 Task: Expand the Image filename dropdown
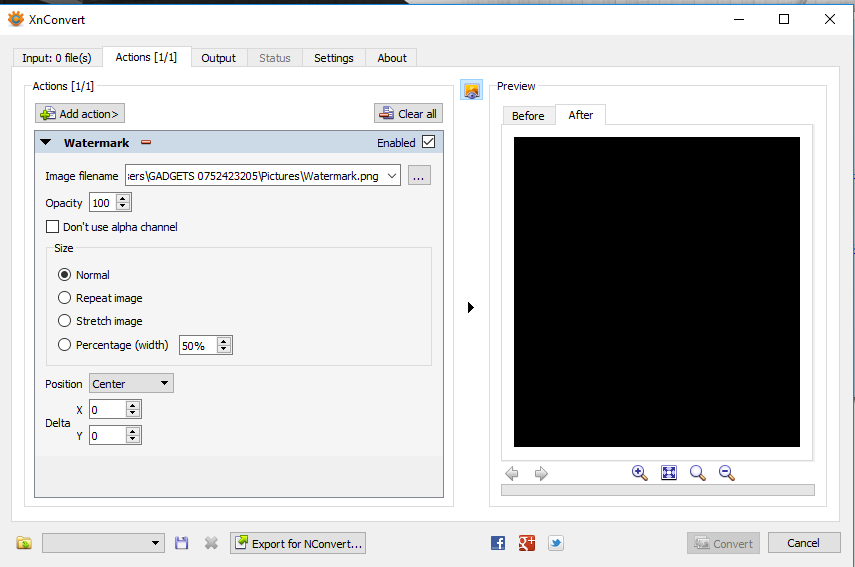pyautogui.click(x=392, y=176)
